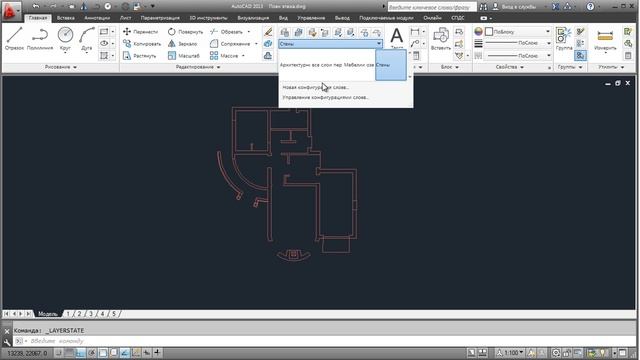Image resolution: width=640 pixels, height=360 pixels.
Task: Toggle the ortho mode status bar button
Action: (80, 353)
